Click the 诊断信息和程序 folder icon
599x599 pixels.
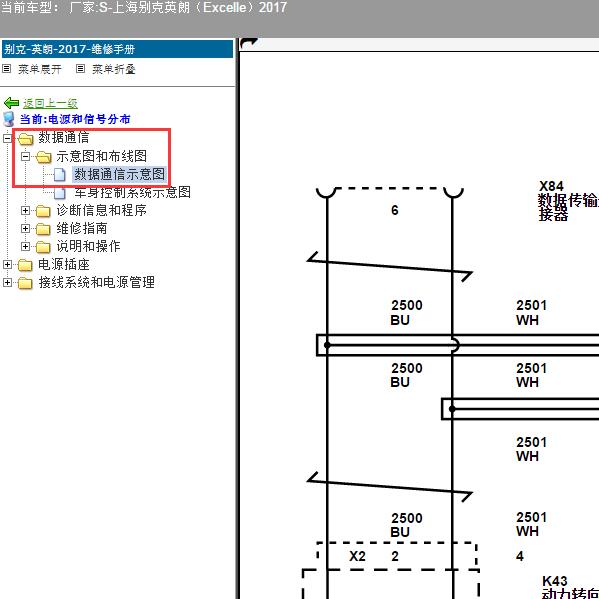[43, 211]
